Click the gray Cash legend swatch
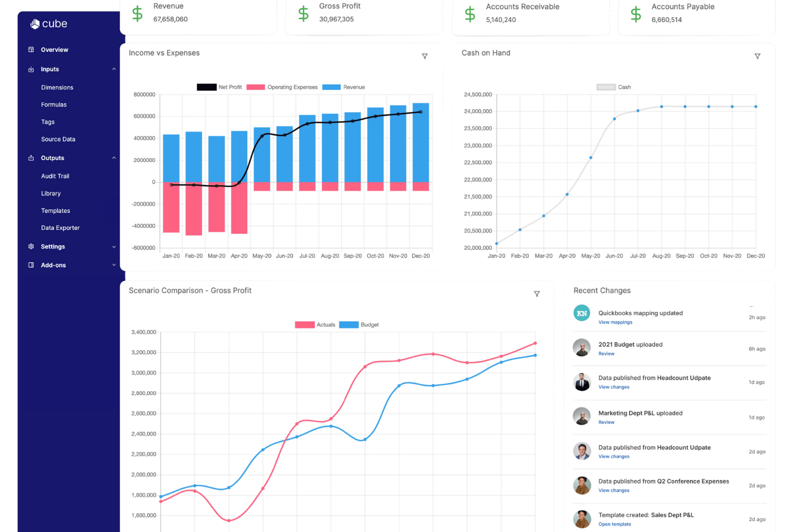The width and height of the screenshot is (798, 532). (x=606, y=87)
